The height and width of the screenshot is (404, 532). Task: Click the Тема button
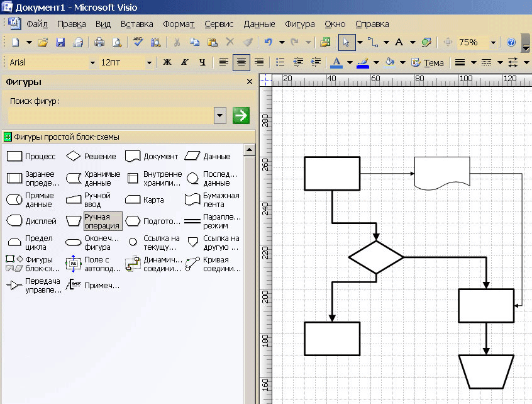428,62
